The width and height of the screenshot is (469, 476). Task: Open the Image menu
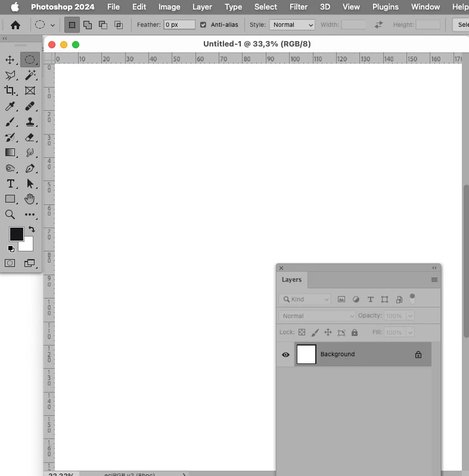coord(169,7)
